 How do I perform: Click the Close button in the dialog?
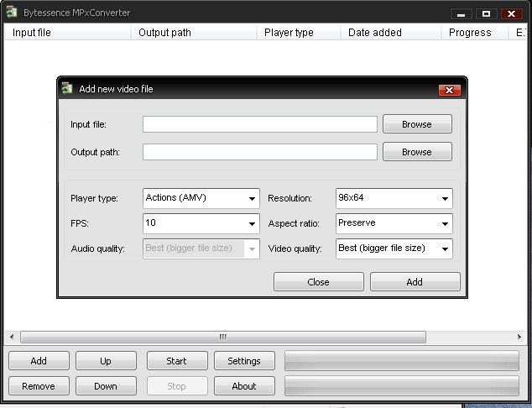click(x=319, y=282)
